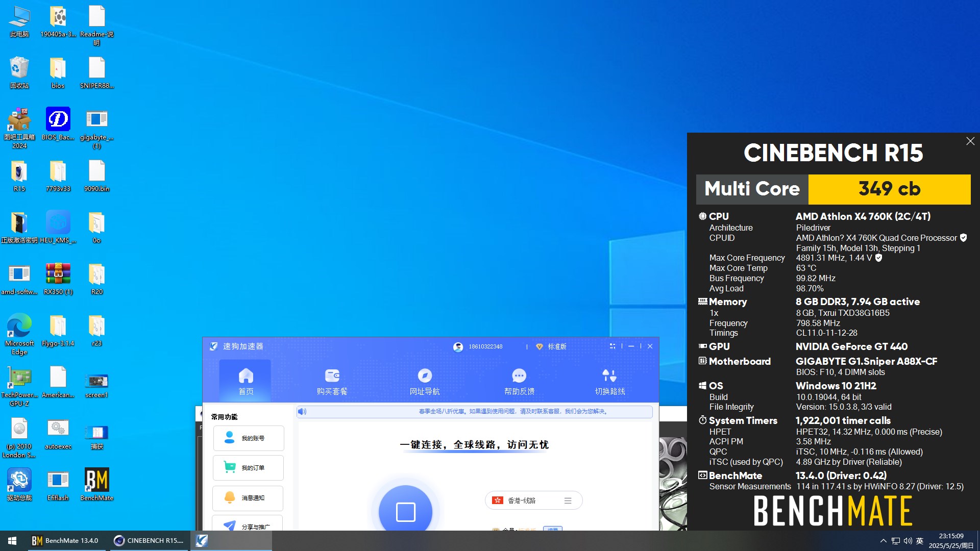Select the Efiflash desktop icon
The height and width of the screenshot is (551, 980).
tap(58, 485)
